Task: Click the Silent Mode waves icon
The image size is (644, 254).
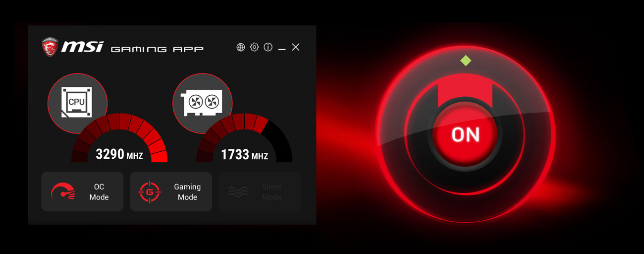Action: point(238,192)
